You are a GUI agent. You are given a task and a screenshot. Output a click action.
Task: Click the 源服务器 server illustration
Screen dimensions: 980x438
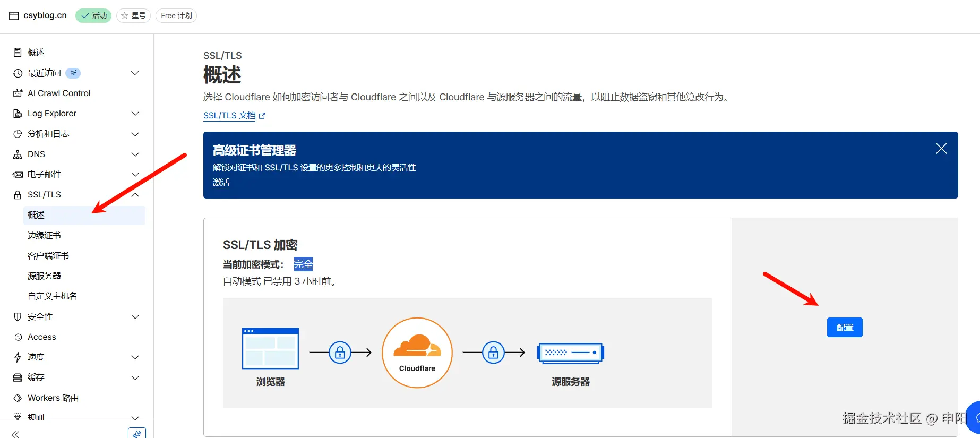click(x=571, y=353)
